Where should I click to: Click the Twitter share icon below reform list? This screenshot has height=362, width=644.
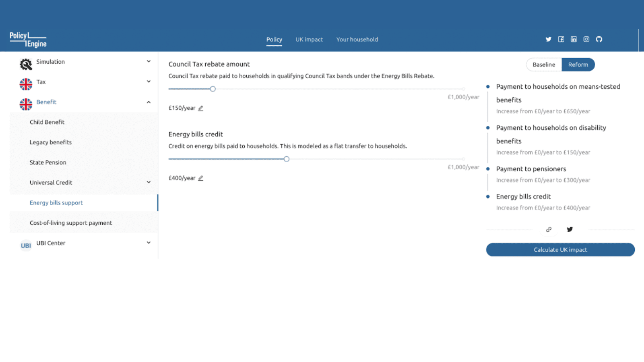[570, 230]
